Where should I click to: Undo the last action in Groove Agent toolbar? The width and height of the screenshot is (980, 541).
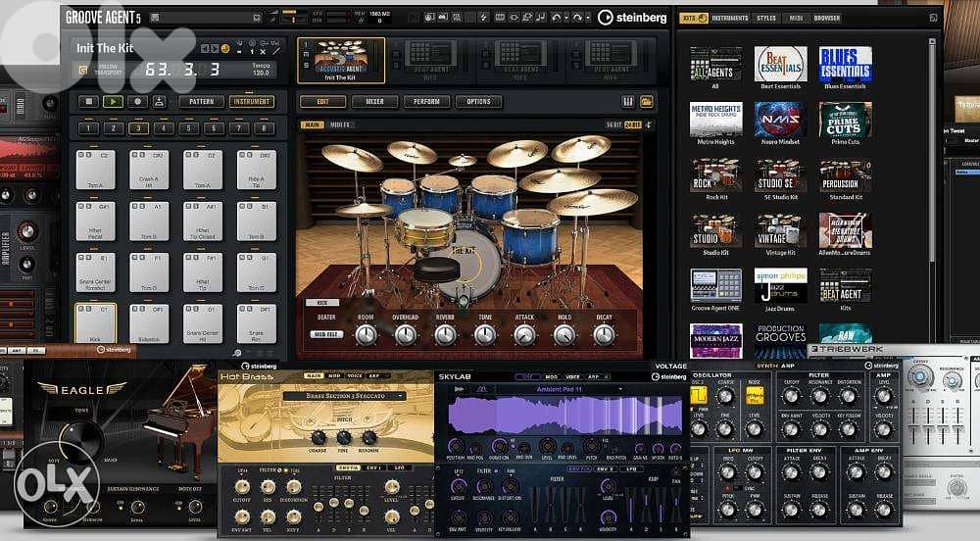(556, 18)
